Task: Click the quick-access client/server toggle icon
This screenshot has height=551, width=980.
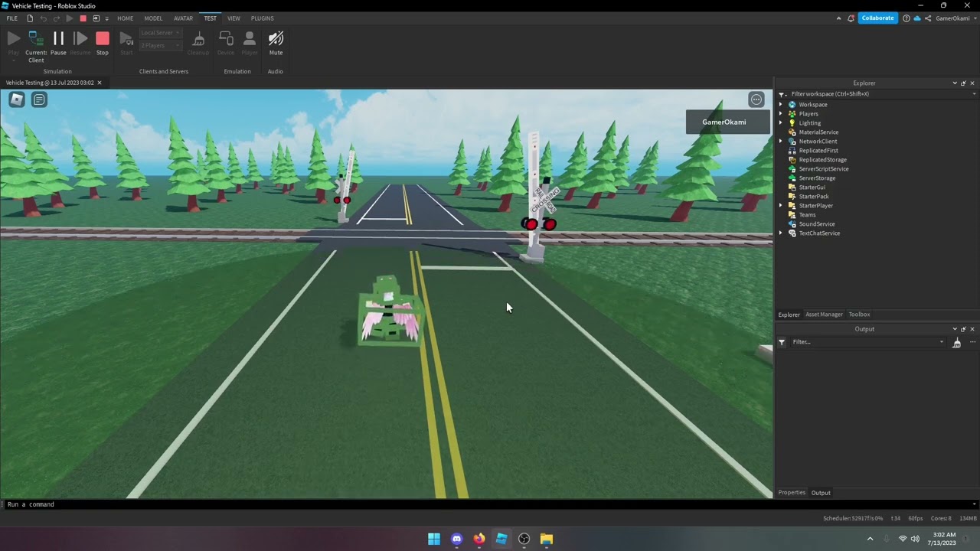Action: [96, 18]
